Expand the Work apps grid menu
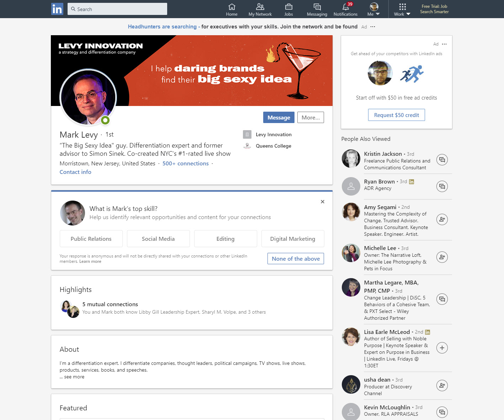The image size is (504, 420). coord(402,10)
